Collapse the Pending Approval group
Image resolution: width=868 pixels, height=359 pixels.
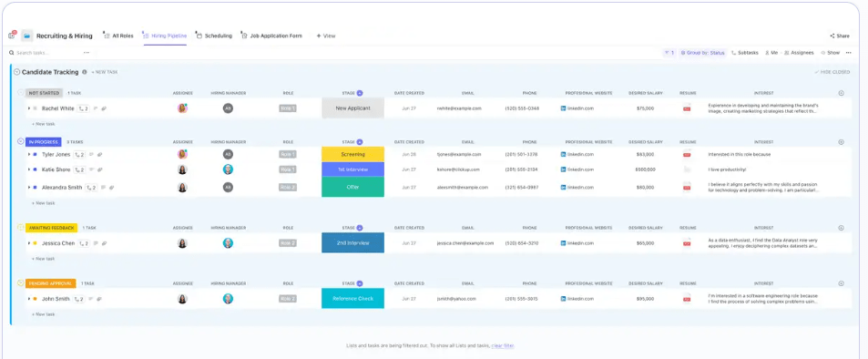(21, 283)
